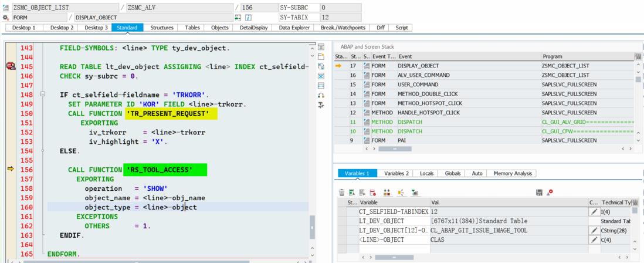This screenshot has height=263, width=644.
Task: Open the Break./Watchpoints tab
Action: click(343, 28)
